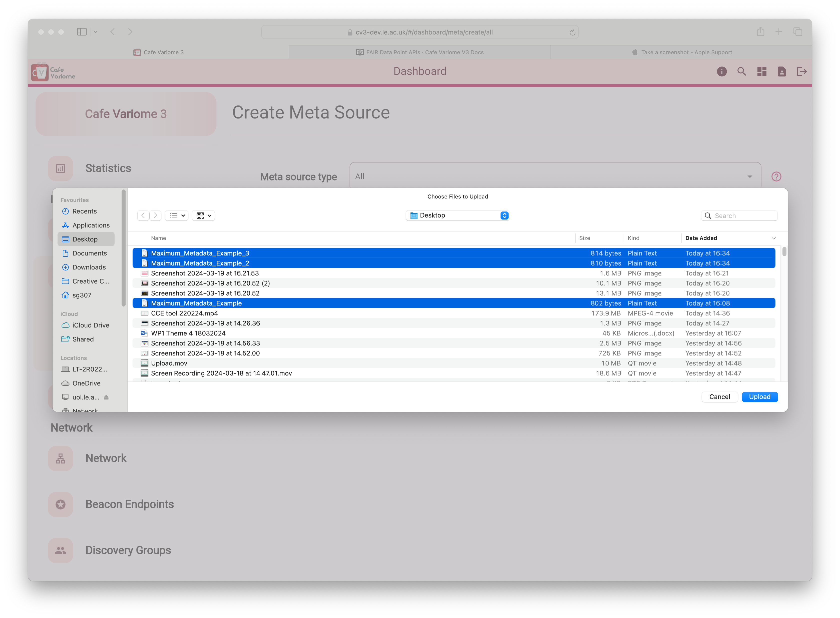
Task: Open iCloud Drive in sidebar
Action: [x=86, y=325]
